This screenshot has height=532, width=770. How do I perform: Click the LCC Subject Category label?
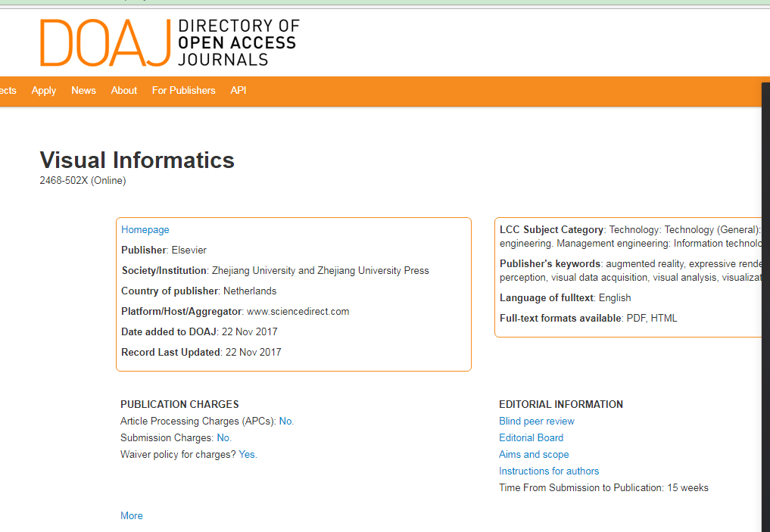(x=551, y=230)
